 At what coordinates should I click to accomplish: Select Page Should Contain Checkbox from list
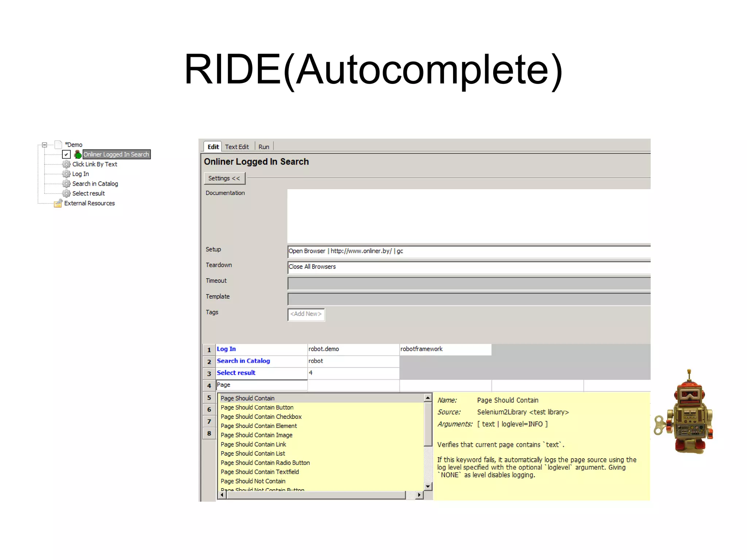[x=261, y=417]
